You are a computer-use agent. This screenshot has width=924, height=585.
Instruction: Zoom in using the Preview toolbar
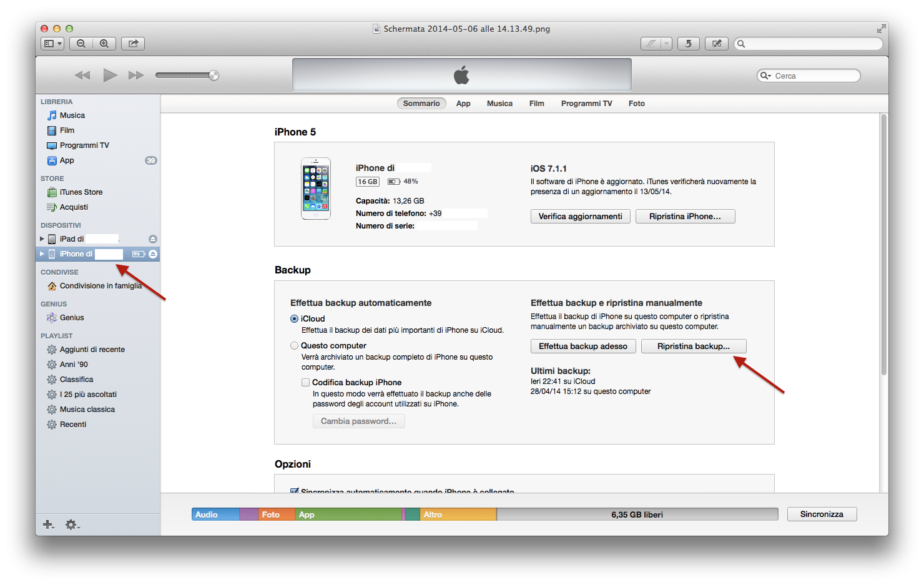point(104,44)
